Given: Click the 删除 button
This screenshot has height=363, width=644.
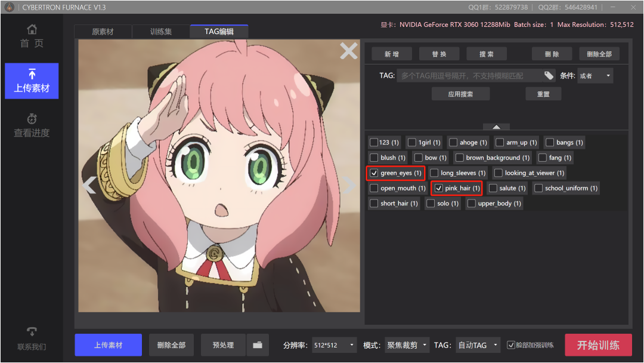Looking at the screenshot, I should (x=552, y=54).
